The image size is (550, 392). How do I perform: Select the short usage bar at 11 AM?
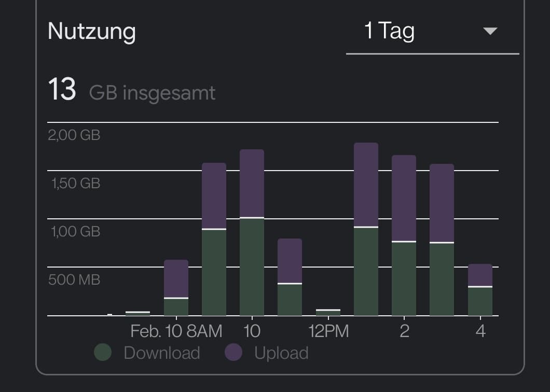tap(290, 277)
